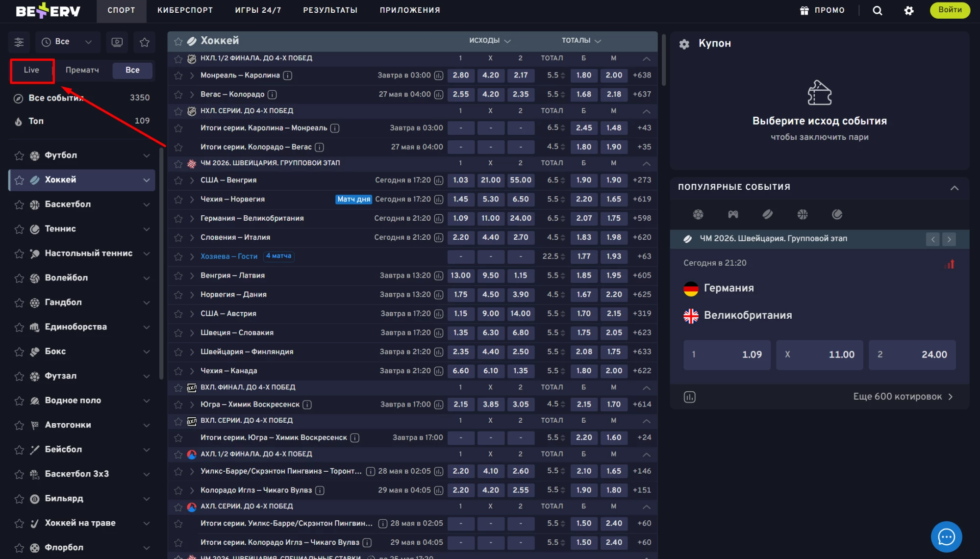The height and width of the screenshot is (559, 980).
Task: Select odds 24.00 for Великобритания in card
Action: click(912, 355)
